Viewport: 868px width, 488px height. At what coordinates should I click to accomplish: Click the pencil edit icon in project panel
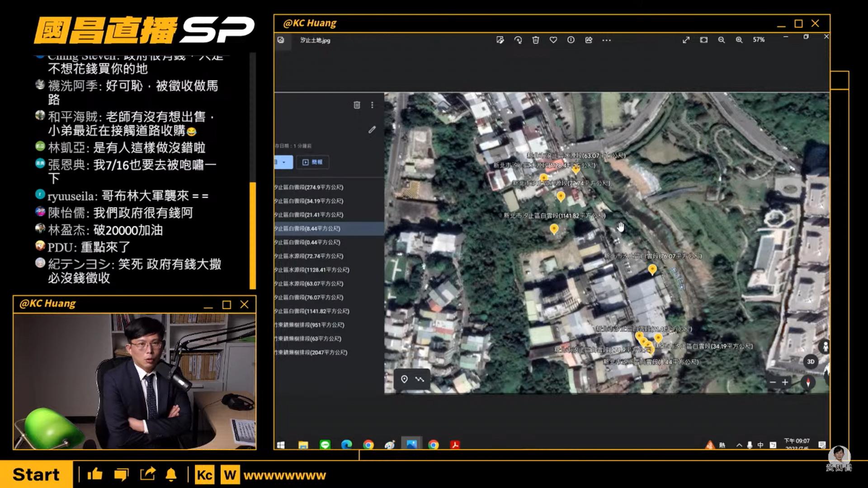[372, 130]
